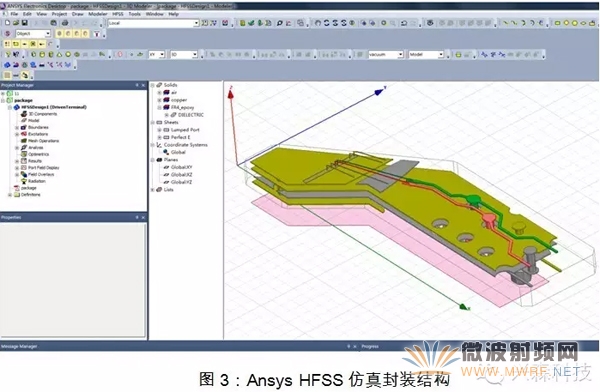Click the Save floppy disk icon
The width and height of the screenshot is (600, 392).
[x=24, y=23]
